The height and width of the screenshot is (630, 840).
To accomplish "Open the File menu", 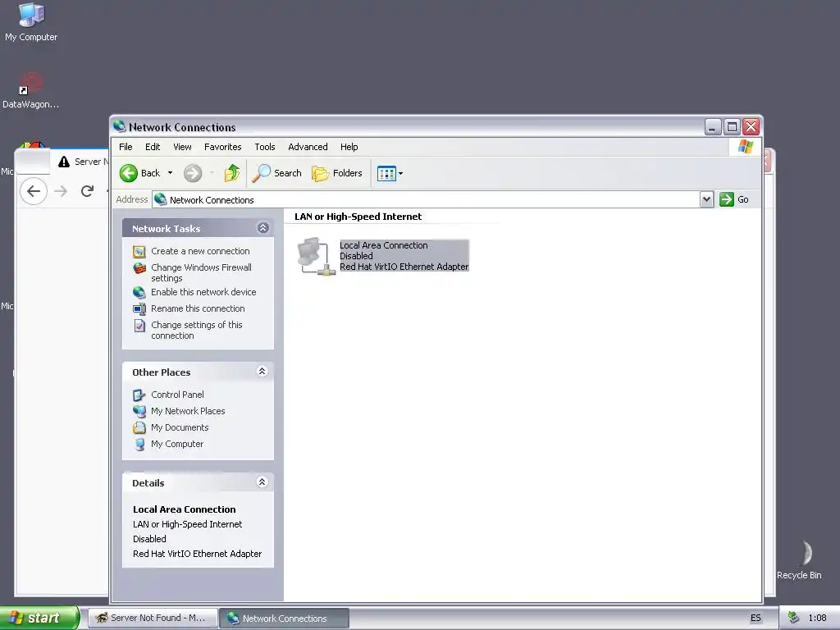I will 126,147.
